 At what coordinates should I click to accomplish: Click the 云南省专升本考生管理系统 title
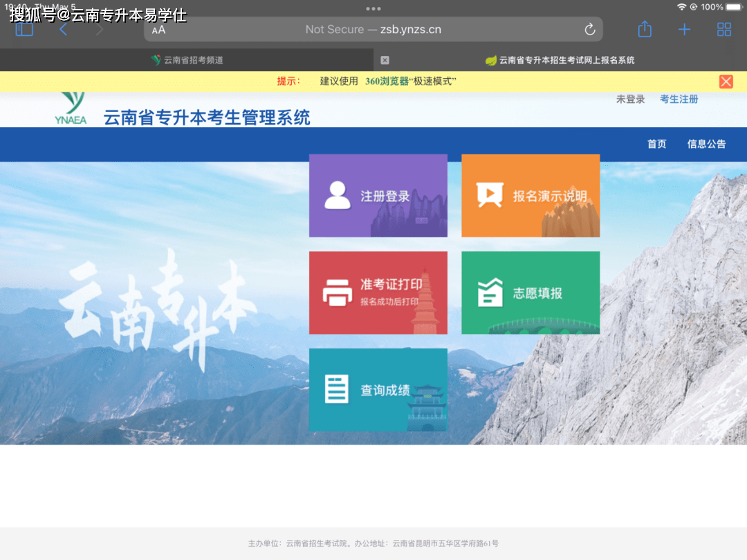click(207, 118)
